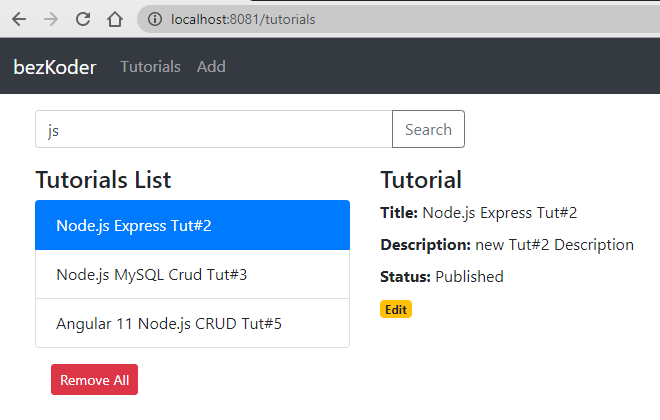This screenshot has width=660, height=420.
Task: Select Node.js Express Tut#2 in list
Action: click(192, 226)
